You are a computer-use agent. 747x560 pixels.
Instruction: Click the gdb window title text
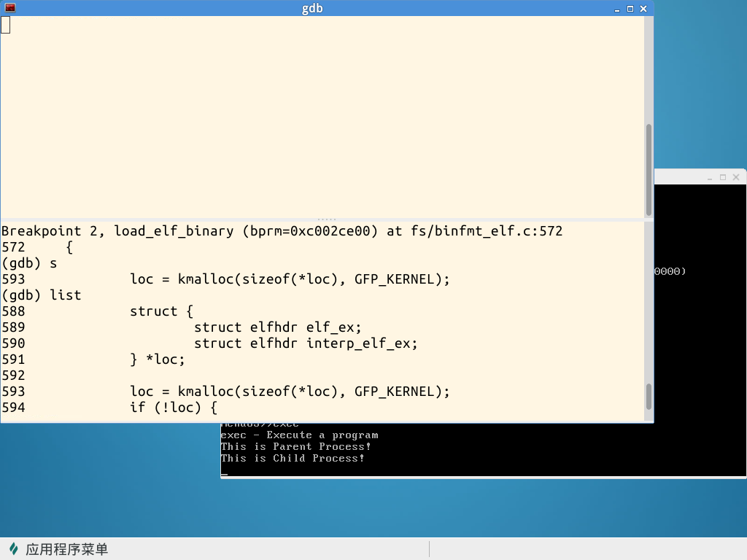[312, 9]
